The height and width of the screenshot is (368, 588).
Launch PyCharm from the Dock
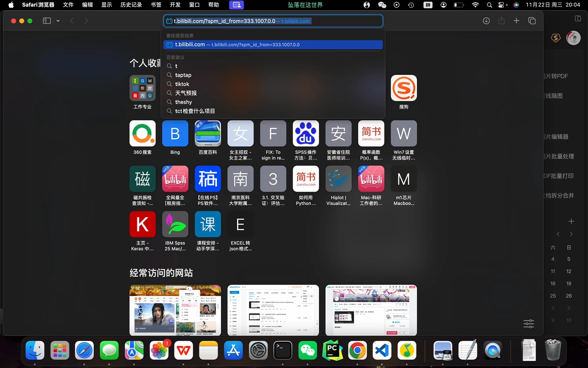point(332,350)
